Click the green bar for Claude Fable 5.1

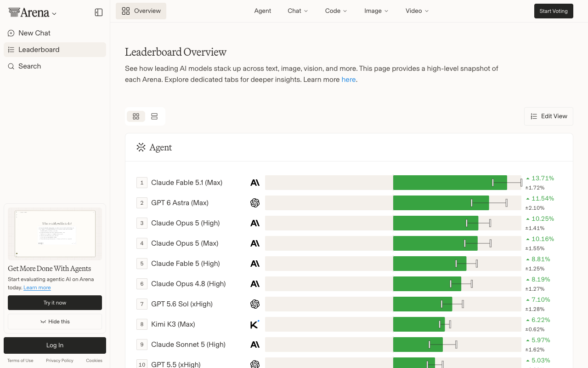tap(450, 183)
